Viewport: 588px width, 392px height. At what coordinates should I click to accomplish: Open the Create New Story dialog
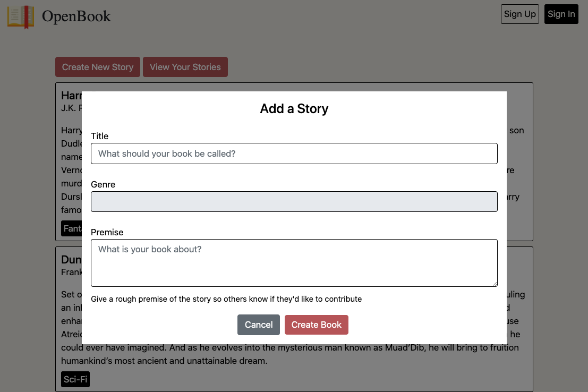click(x=97, y=67)
